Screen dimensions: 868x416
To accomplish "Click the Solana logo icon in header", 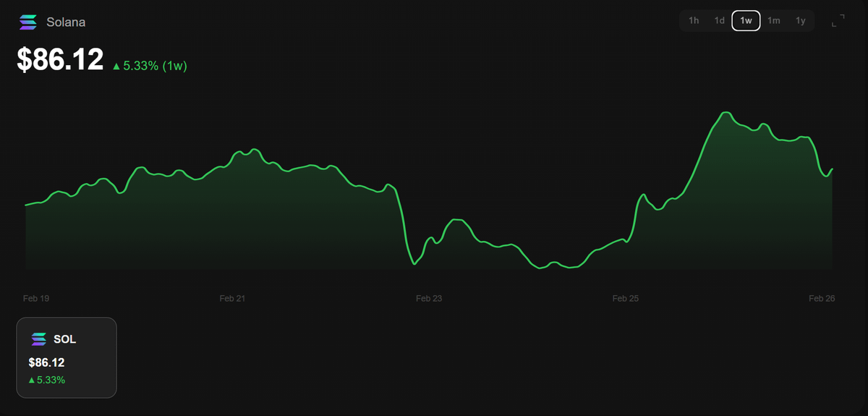I will pos(28,22).
